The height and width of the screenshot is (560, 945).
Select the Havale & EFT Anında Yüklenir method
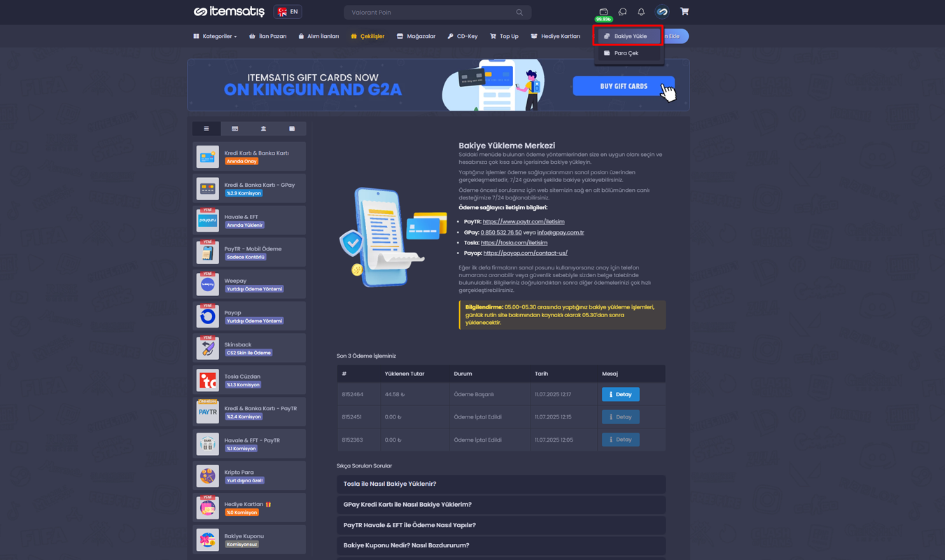249,220
